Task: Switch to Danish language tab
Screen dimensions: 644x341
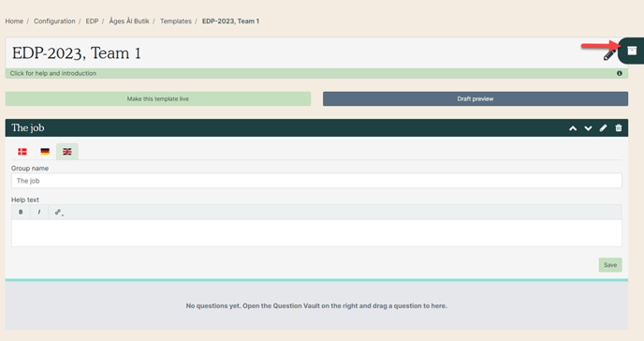Action: 22,152
